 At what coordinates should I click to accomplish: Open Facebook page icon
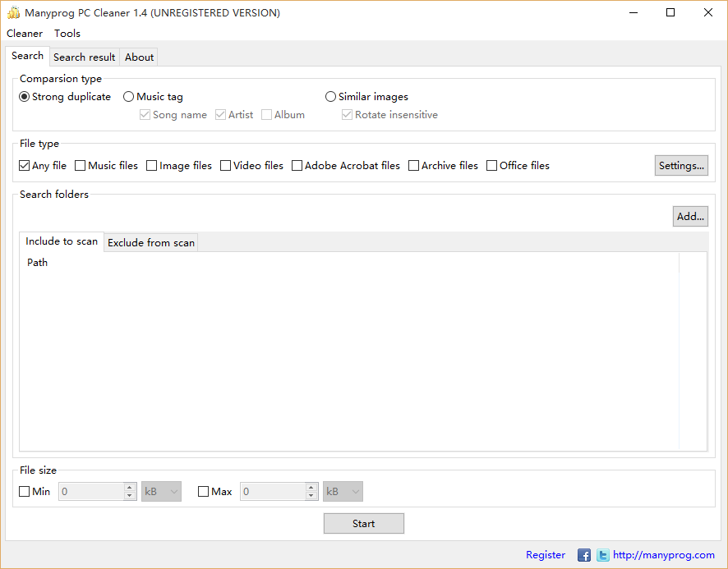(x=583, y=554)
